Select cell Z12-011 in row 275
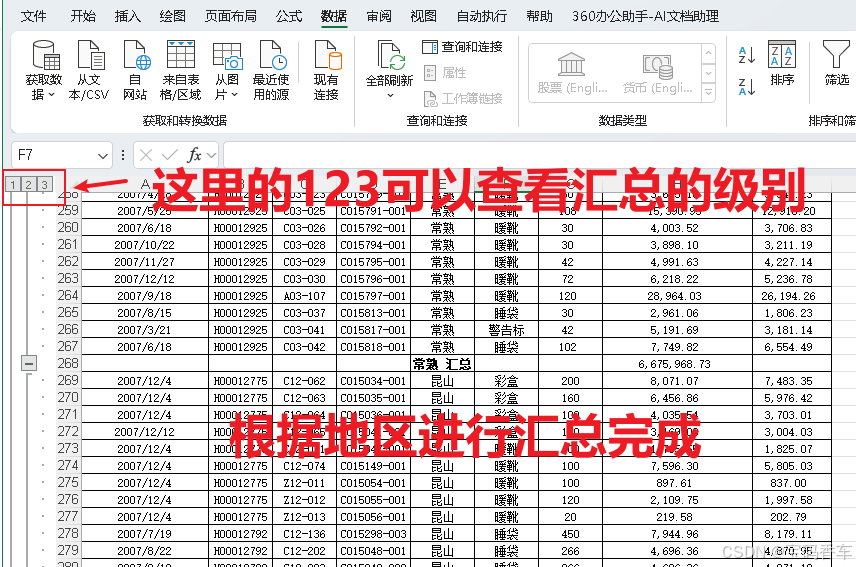 [304, 483]
